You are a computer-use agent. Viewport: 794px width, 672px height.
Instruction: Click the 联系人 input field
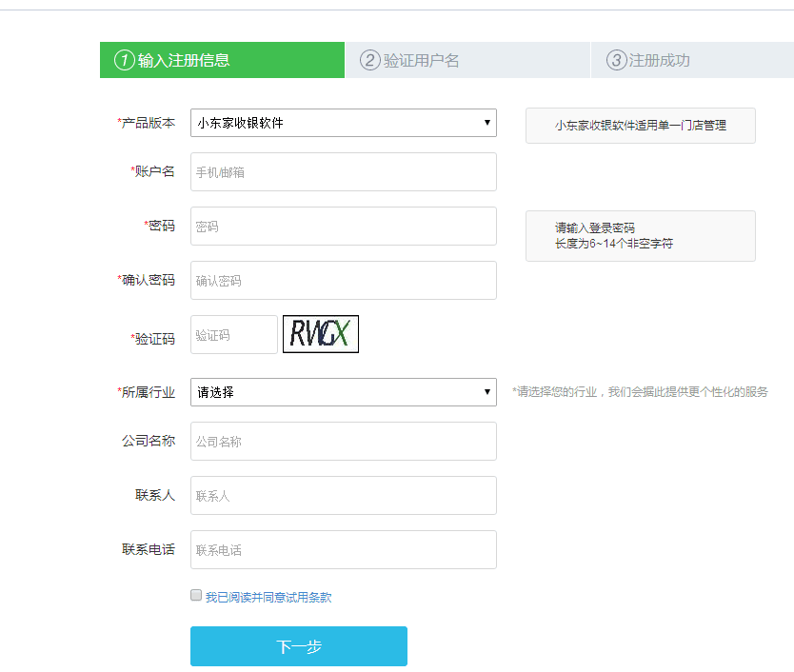pyautogui.click(x=343, y=496)
